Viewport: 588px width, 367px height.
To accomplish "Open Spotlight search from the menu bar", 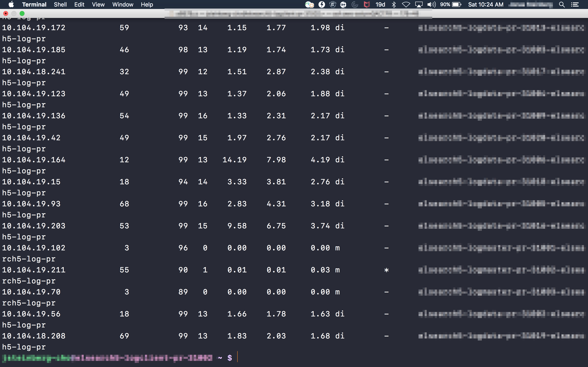I will coord(562,4).
